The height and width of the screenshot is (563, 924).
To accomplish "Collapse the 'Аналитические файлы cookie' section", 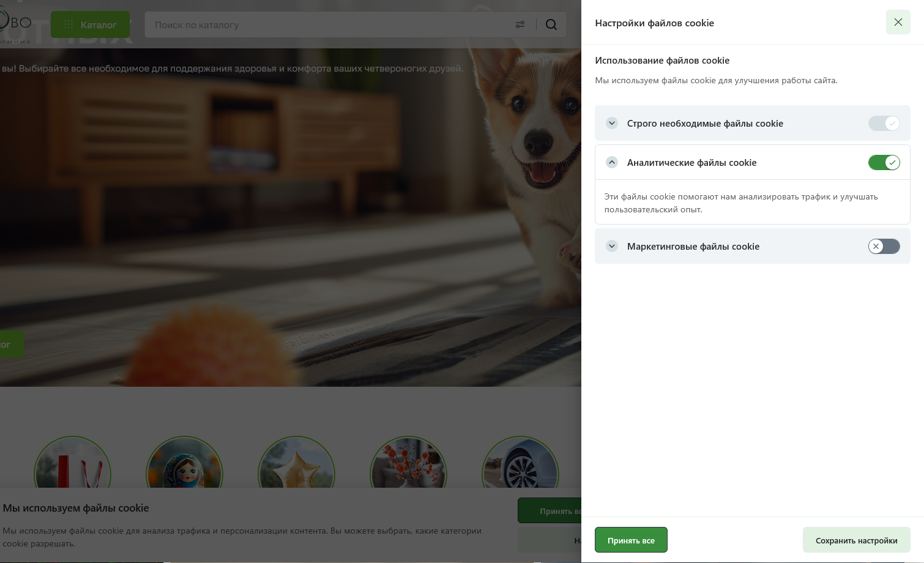I will [612, 162].
